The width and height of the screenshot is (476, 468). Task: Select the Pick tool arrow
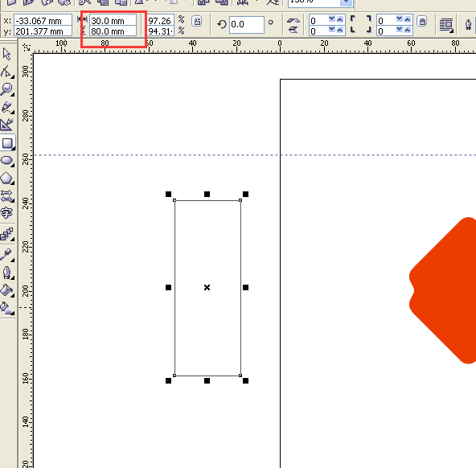[x=6, y=54]
